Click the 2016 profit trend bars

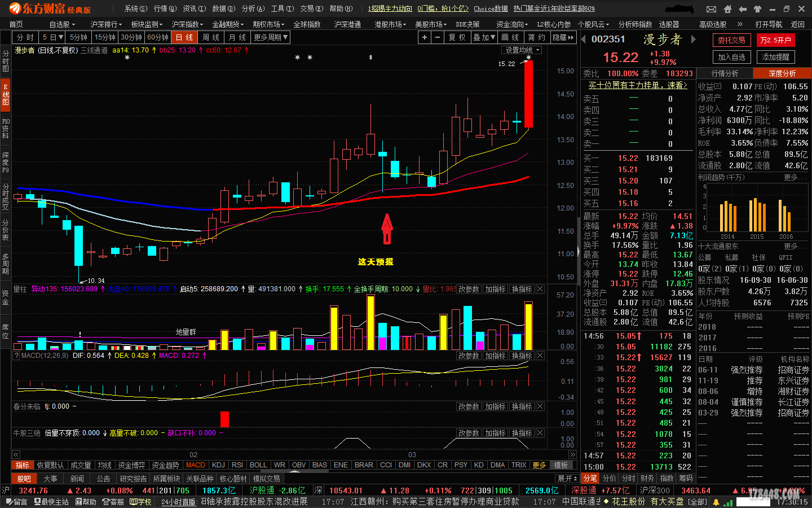[x=785, y=214]
